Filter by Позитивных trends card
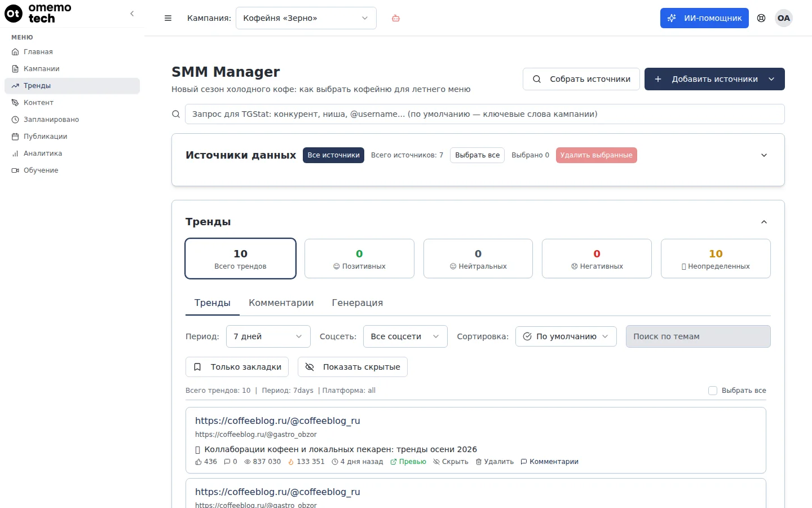The image size is (812, 508). (359, 259)
